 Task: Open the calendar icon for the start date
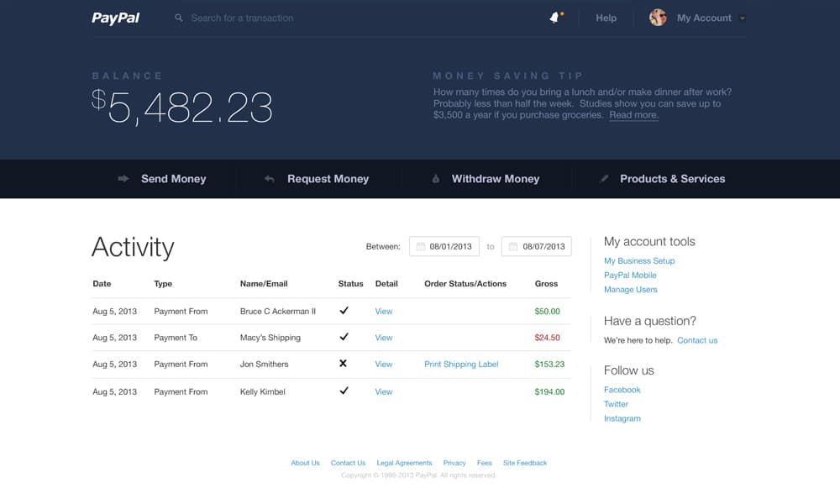(422, 246)
